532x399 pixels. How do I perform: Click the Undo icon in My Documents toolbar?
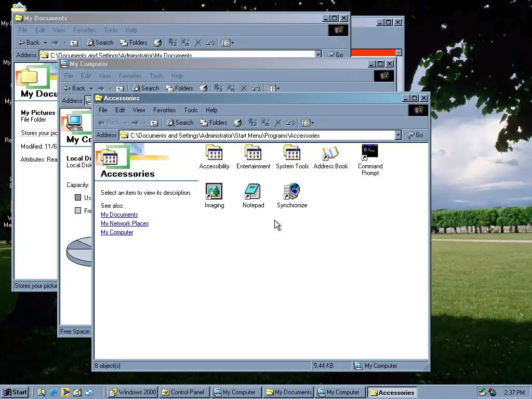click(x=210, y=43)
